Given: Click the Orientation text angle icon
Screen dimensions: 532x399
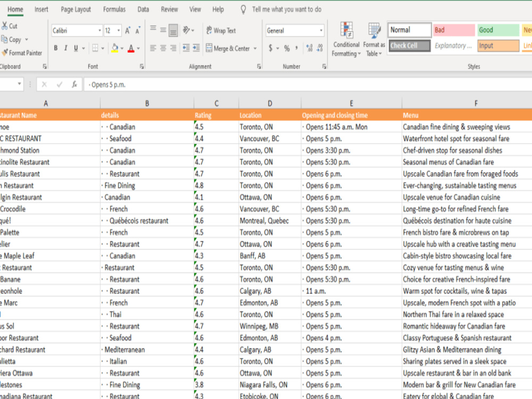Looking at the screenshot, I should 186,30.
